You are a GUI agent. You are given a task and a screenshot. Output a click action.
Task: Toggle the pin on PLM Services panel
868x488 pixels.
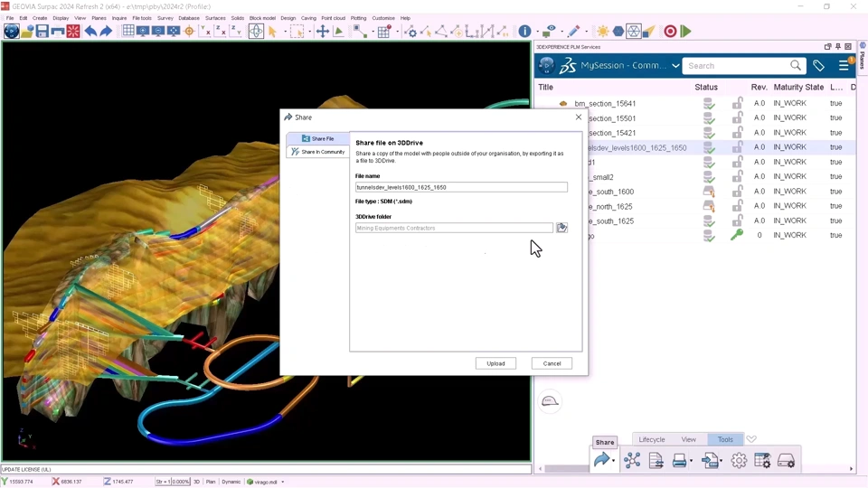(x=838, y=47)
